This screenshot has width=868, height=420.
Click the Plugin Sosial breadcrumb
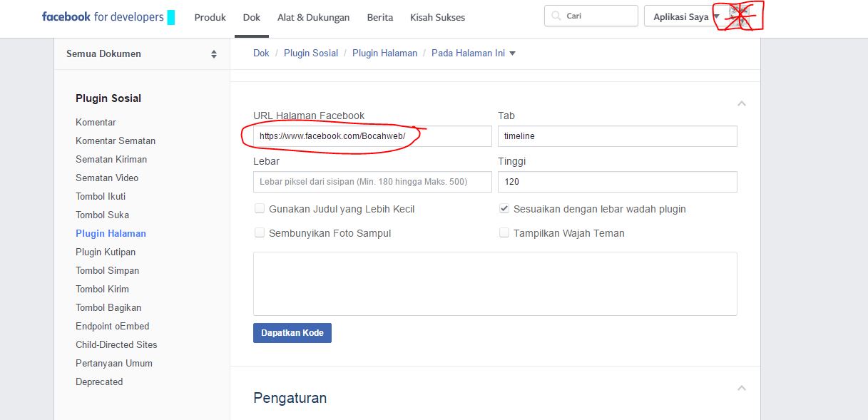pos(311,53)
